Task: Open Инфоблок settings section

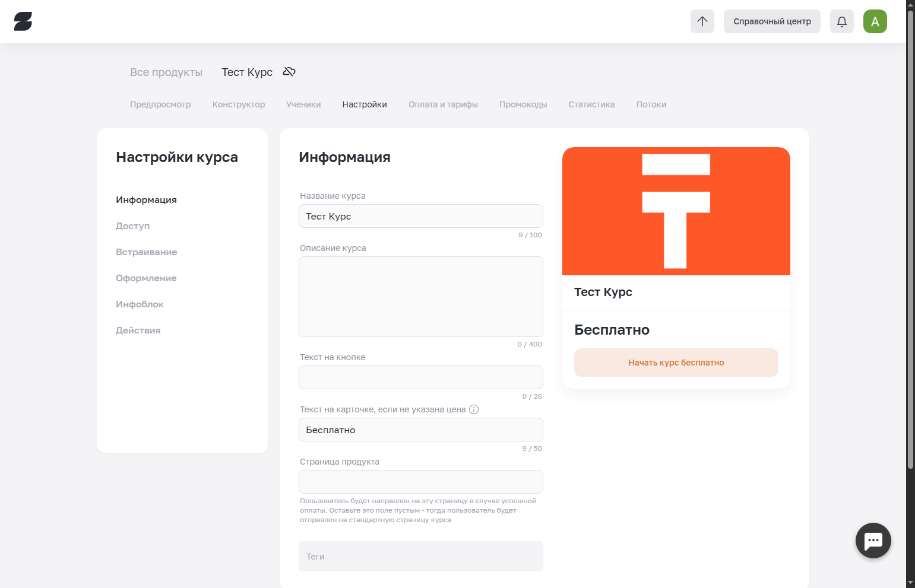Action: (140, 304)
